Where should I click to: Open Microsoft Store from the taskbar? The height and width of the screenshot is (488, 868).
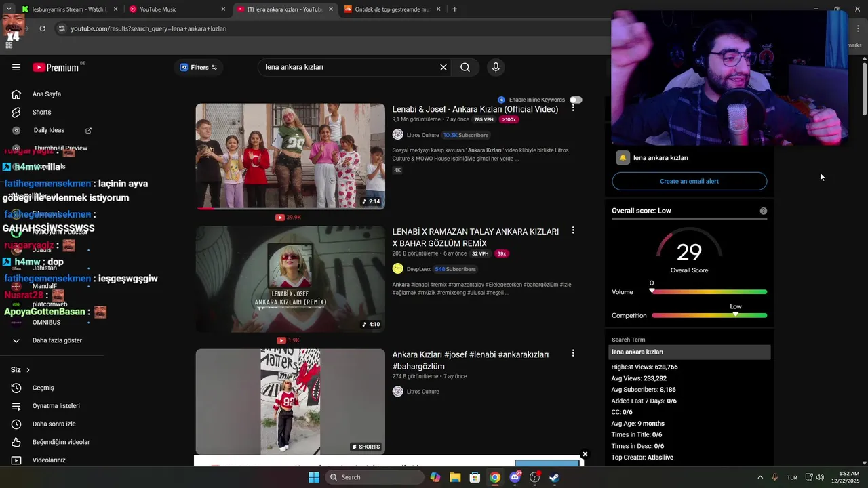click(x=475, y=477)
